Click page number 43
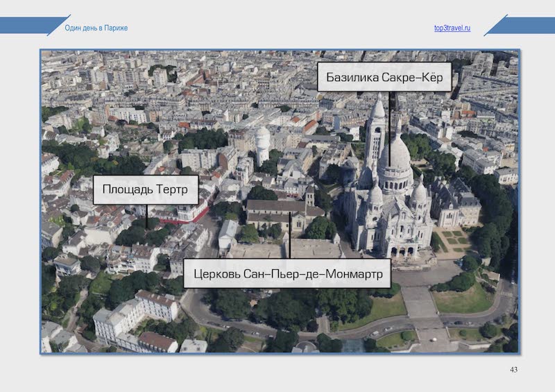555x392 pixels. tap(513, 369)
